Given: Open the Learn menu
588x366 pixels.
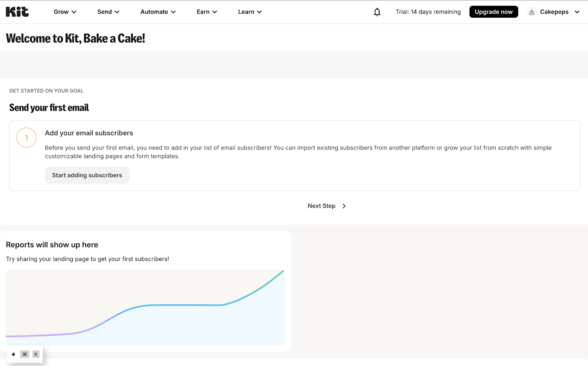Looking at the screenshot, I should pos(250,12).
